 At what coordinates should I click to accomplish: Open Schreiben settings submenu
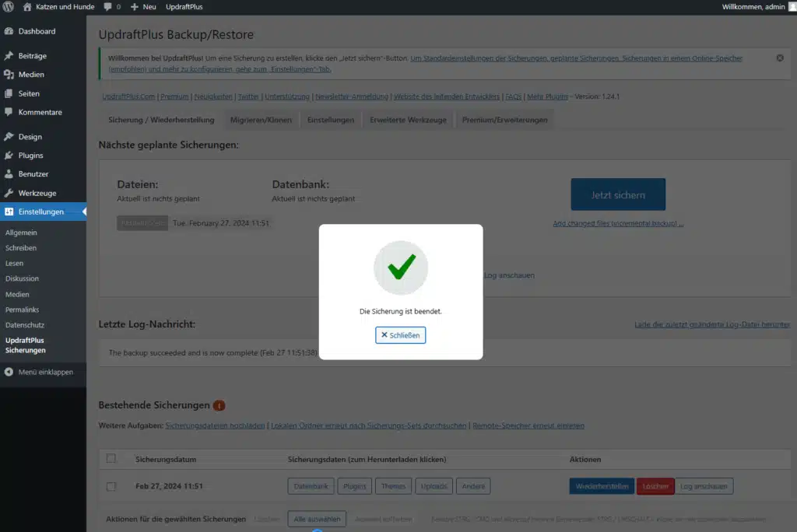21,248
